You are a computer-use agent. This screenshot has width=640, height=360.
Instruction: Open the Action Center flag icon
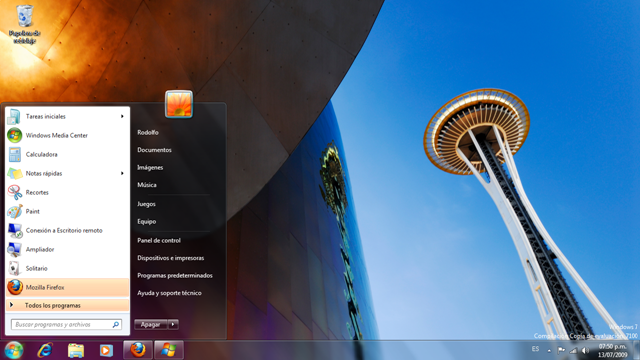[561, 350]
